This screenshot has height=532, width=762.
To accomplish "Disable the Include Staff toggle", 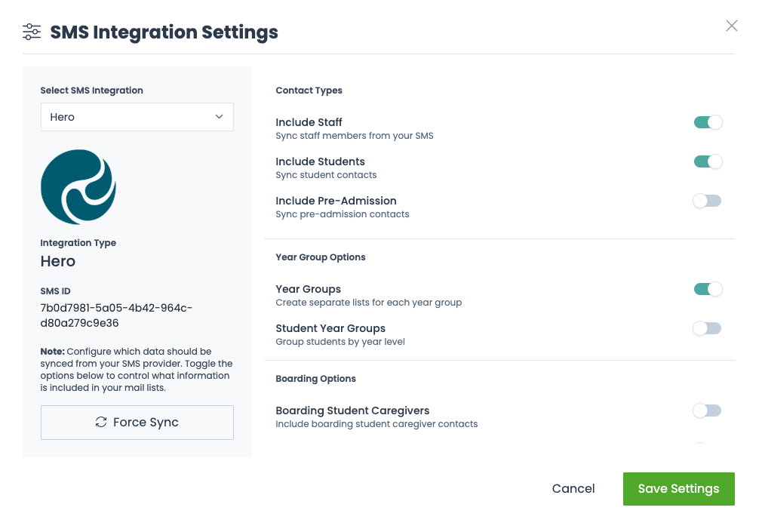I will pyautogui.click(x=708, y=122).
